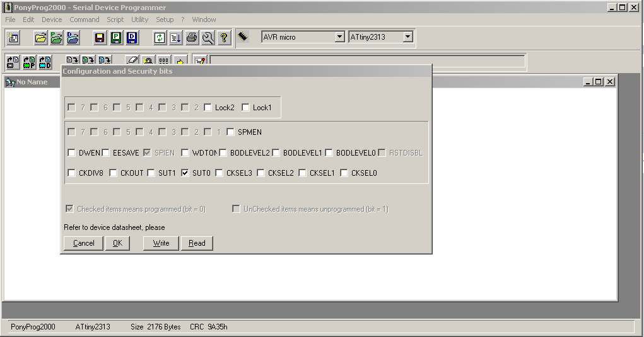
Task: Open data (EEPROM) file with blue D folder icon
Action: click(73, 38)
